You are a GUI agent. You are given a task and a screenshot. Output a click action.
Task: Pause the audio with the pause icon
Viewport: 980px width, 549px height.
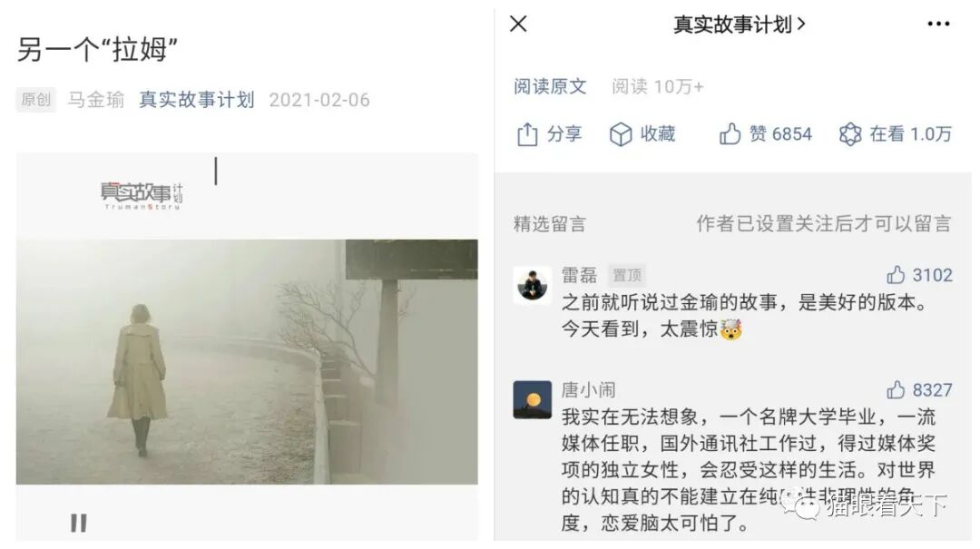coord(79,523)
